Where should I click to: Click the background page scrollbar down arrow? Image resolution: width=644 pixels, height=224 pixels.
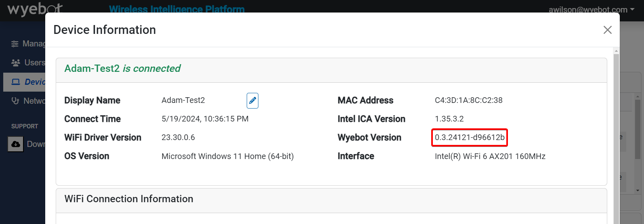tap(638, 190)
